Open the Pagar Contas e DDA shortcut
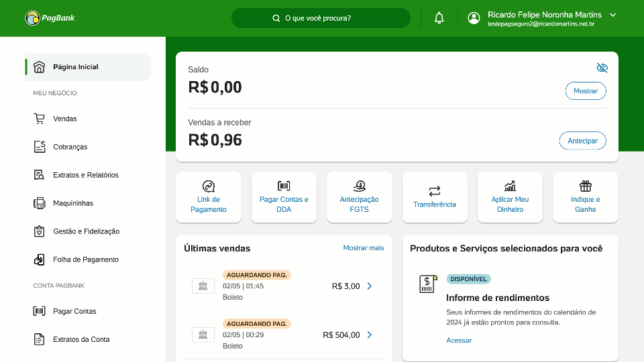 coord(284,197)
